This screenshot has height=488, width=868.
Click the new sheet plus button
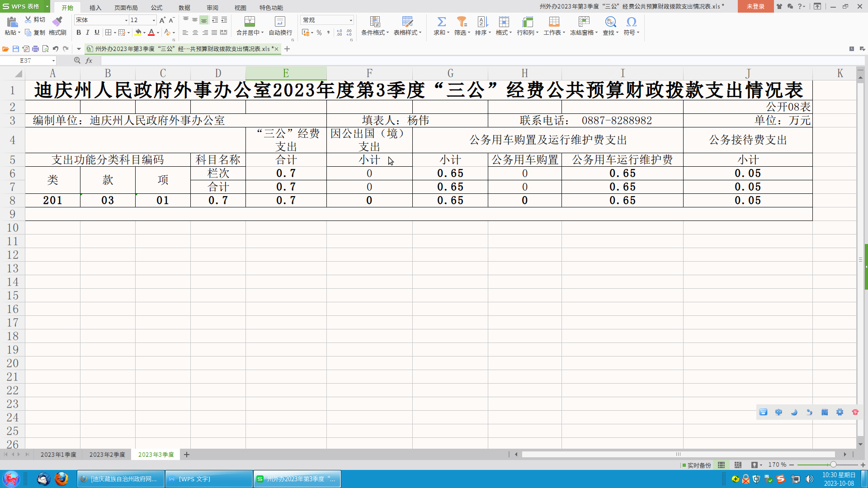[187, 455]
